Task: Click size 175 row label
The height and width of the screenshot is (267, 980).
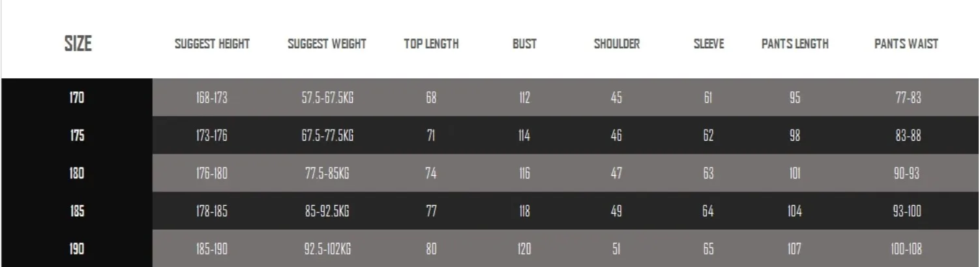Action: (77, 135)
